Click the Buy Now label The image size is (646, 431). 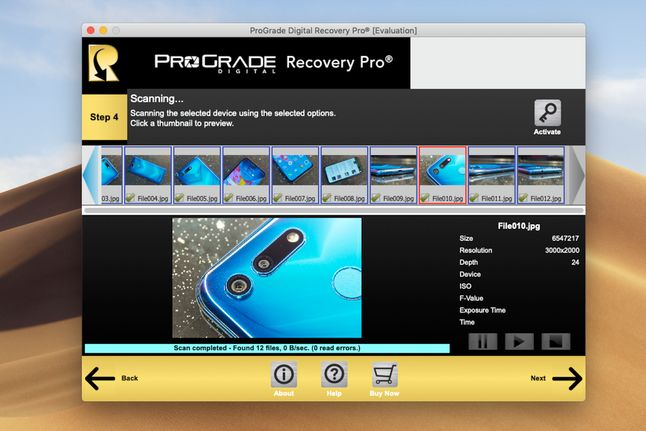click(x=384, y=394)
